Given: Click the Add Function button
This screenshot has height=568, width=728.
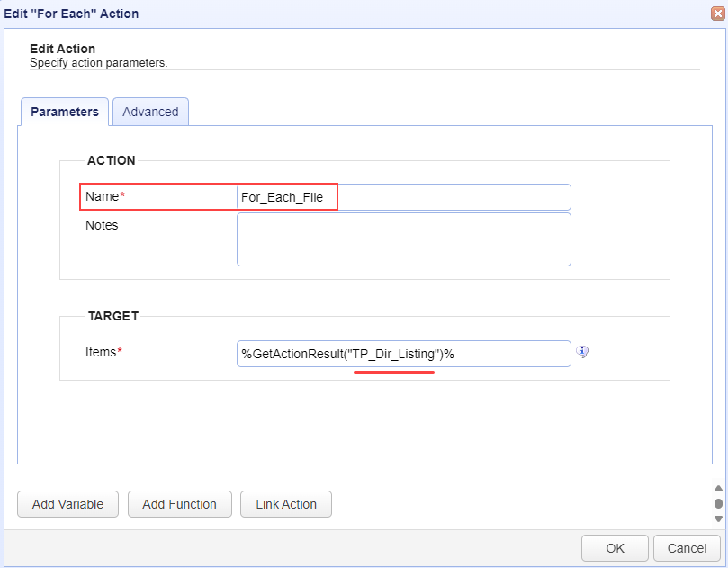Looking at the screenshot, I should coord(180,504).
